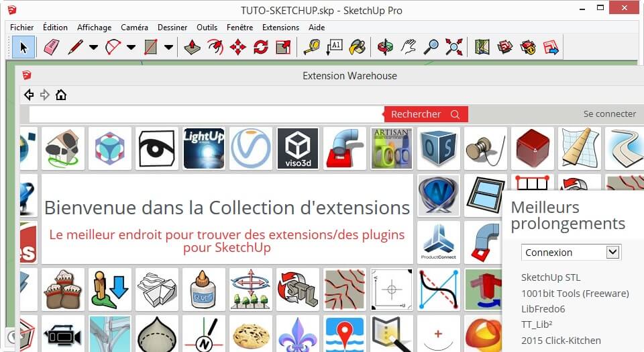644x352 pixels.
Task: Expand the Arc tool dropdown arrow
Action: pyautogui.click(x=131, y=47)
